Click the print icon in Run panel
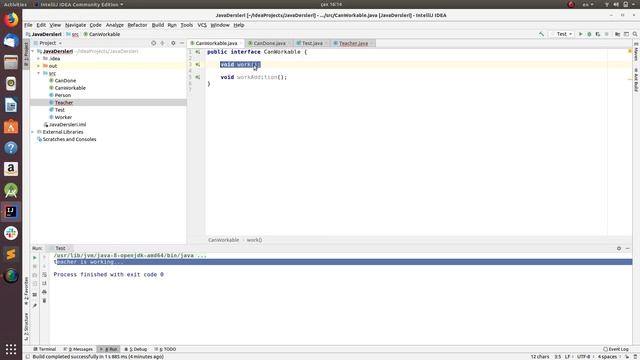Image resolution: width=640 pixels, height=360 pixels. tap(44, 292)
